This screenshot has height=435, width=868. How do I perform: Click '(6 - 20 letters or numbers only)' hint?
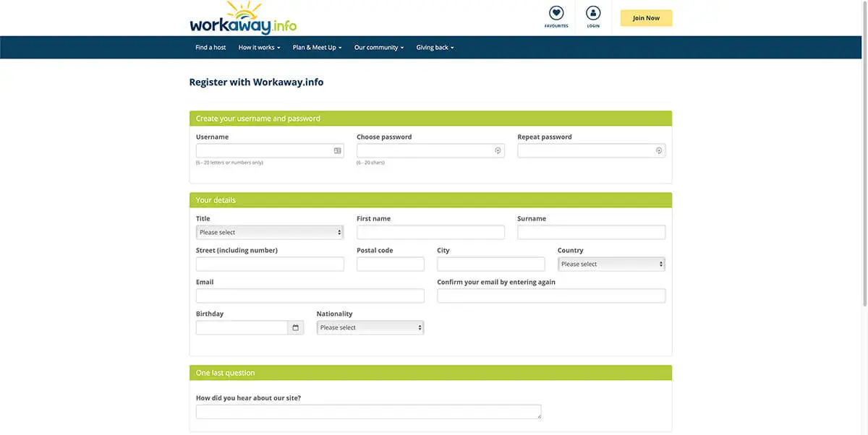point(229,163)
